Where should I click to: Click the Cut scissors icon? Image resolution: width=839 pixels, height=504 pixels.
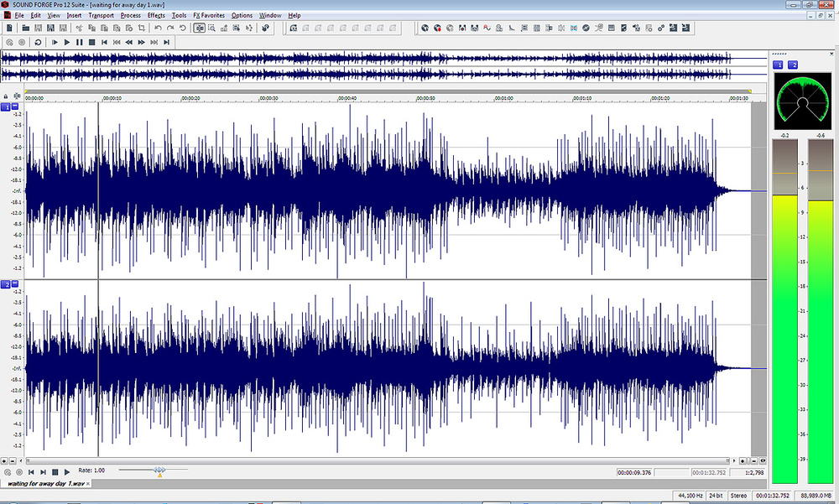pyautogui.click(x=79, y=28)
